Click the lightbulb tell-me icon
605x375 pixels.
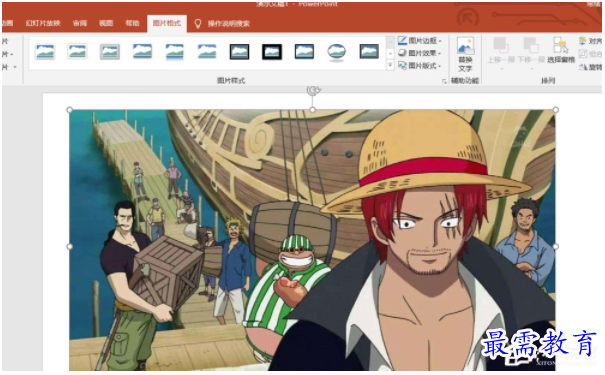pos(198,24)
